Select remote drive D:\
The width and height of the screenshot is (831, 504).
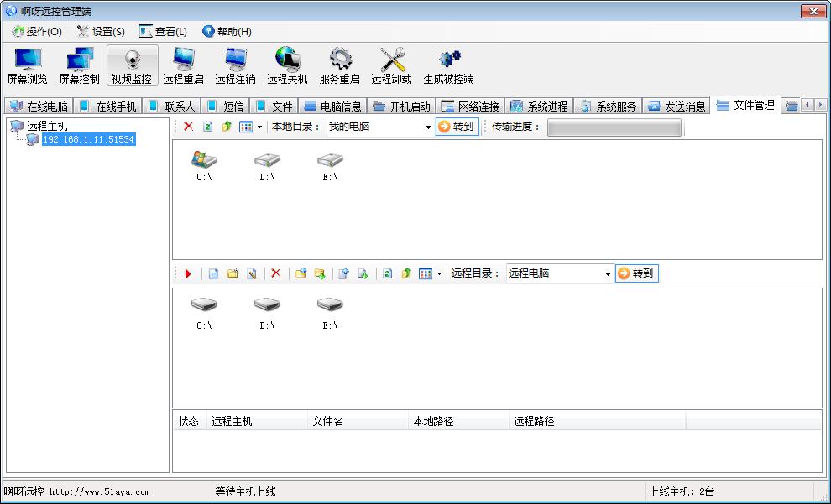point(267,314)
